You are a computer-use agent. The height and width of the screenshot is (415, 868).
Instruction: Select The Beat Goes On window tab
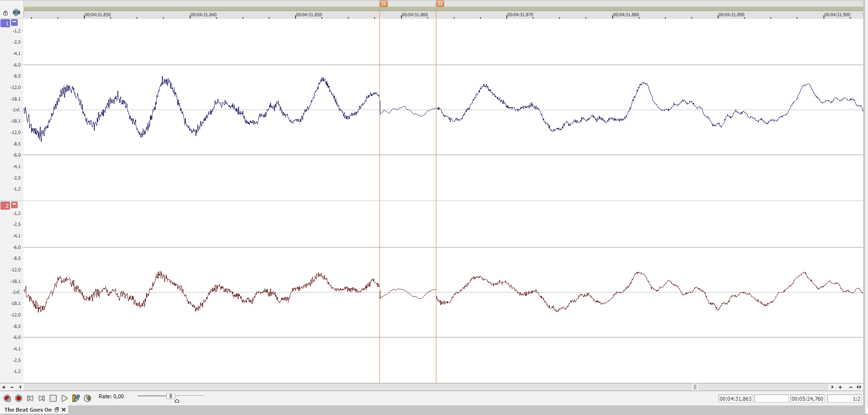tap(28, 410)
